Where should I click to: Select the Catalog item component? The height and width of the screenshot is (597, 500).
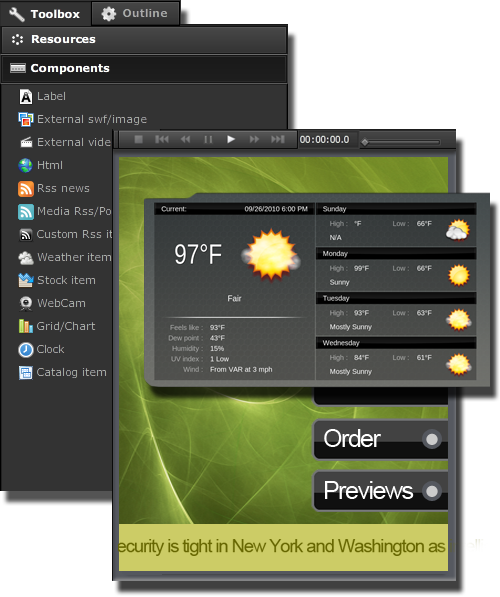click(x=63, y=372)
